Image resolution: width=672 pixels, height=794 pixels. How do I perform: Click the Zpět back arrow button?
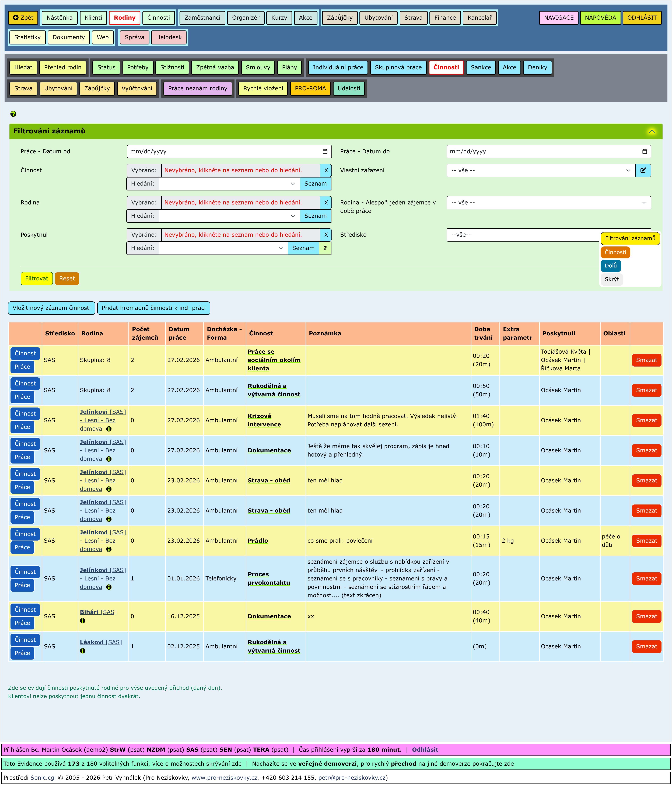click(x=23, y=18)
